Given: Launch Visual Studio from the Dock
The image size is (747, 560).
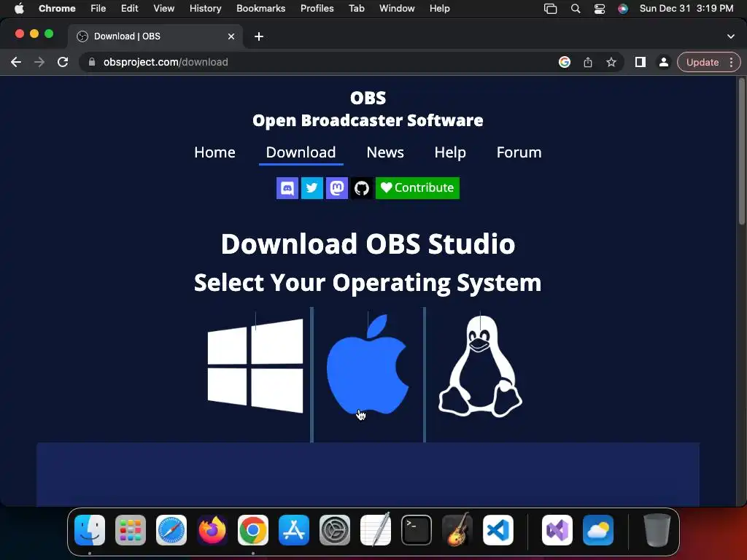Looking at the screenshot, I should [557, 530].
